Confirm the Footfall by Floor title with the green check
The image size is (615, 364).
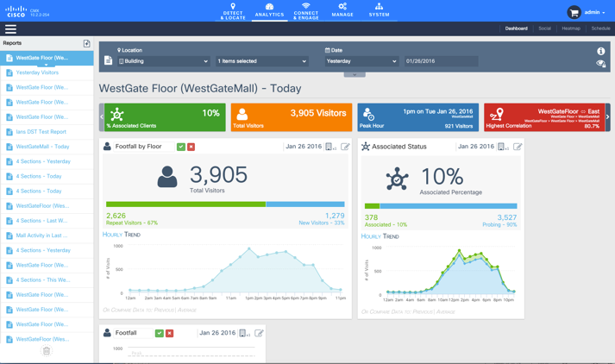tap(181, 147)
